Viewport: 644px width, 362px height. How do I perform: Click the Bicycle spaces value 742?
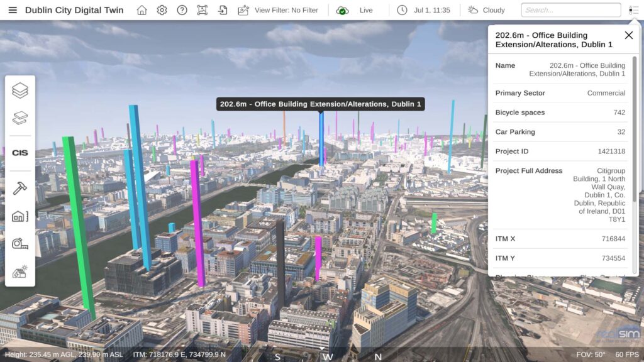click(x=619, y=112)
